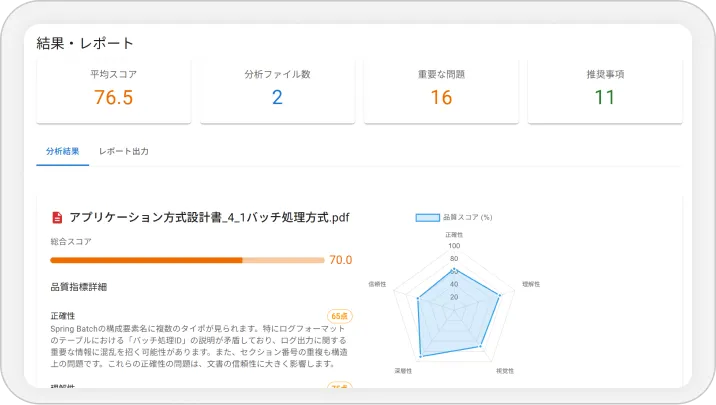The image size is (716, 405).
Task: Click the 結果・レポート heading
Action: 85,43
